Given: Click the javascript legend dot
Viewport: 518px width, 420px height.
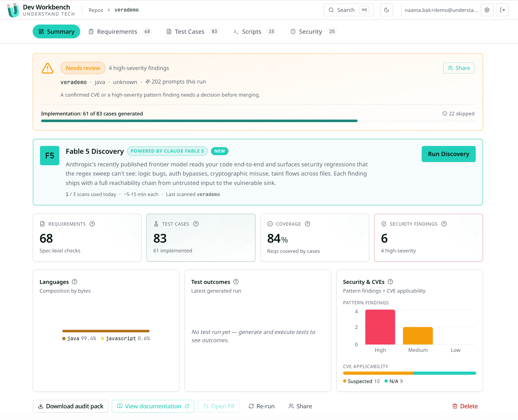Looking at the screenshot, I should coord(103,339).
